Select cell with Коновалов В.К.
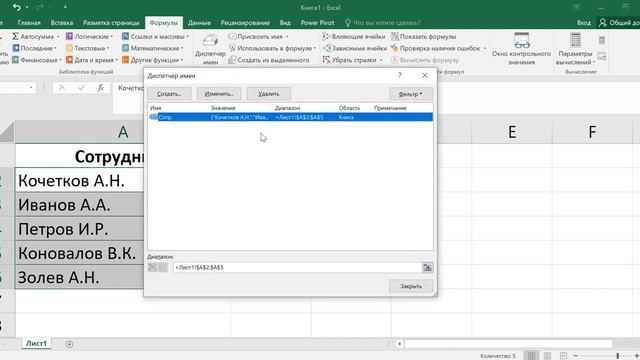 click(80, 253)
